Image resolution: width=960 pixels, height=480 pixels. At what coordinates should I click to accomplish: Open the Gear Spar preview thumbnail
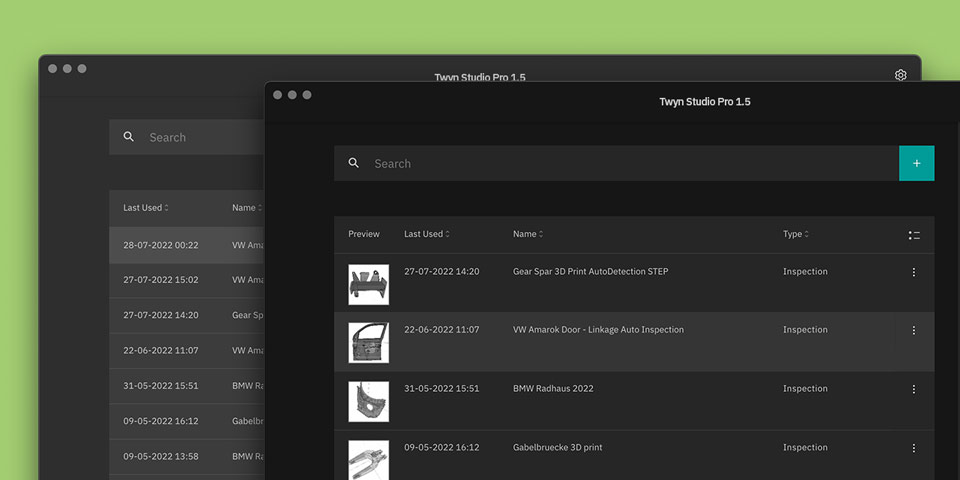pyautogui.click(x=369, y=285)
